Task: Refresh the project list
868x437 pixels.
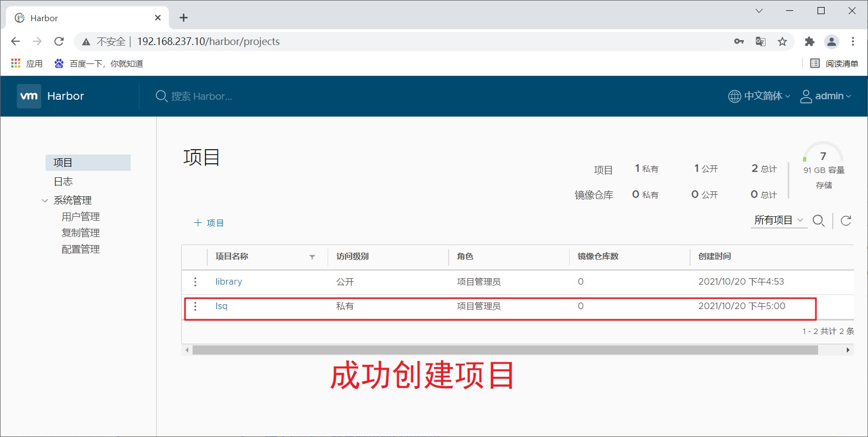Action: point(846,221)
